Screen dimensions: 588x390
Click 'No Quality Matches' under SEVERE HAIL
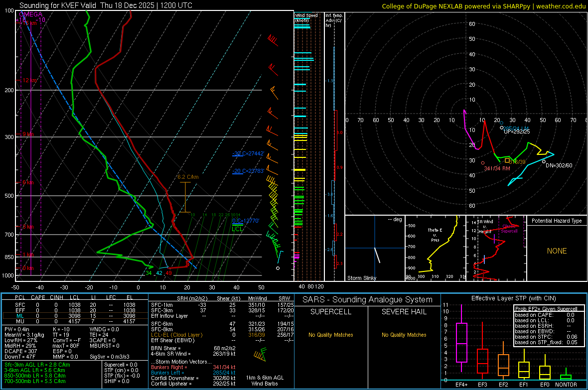click(x=404, y=335)
